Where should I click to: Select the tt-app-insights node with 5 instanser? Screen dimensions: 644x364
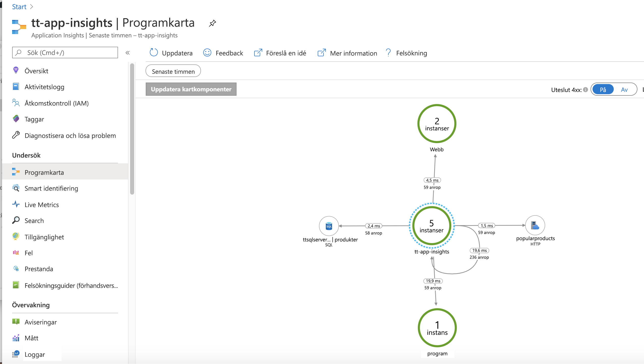pyautogui.click(x=431, y=226)
